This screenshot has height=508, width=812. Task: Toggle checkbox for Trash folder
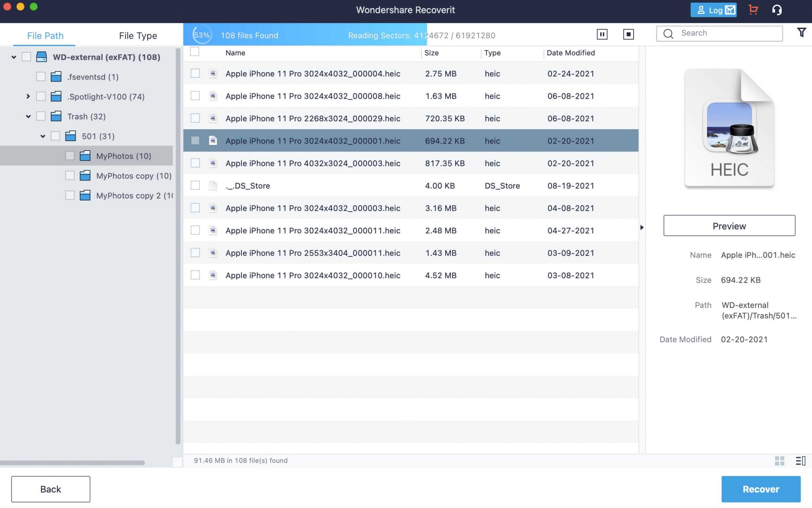point(41,116)
